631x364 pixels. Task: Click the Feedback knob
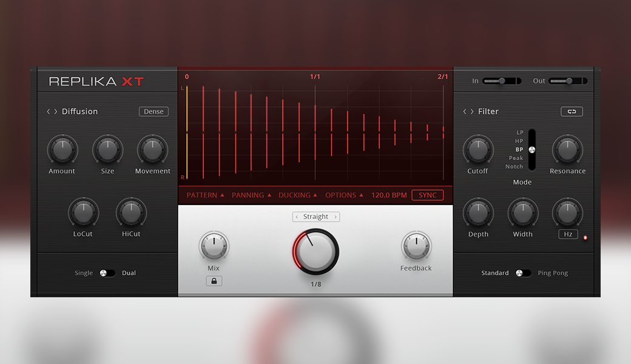tap(416, 245)
